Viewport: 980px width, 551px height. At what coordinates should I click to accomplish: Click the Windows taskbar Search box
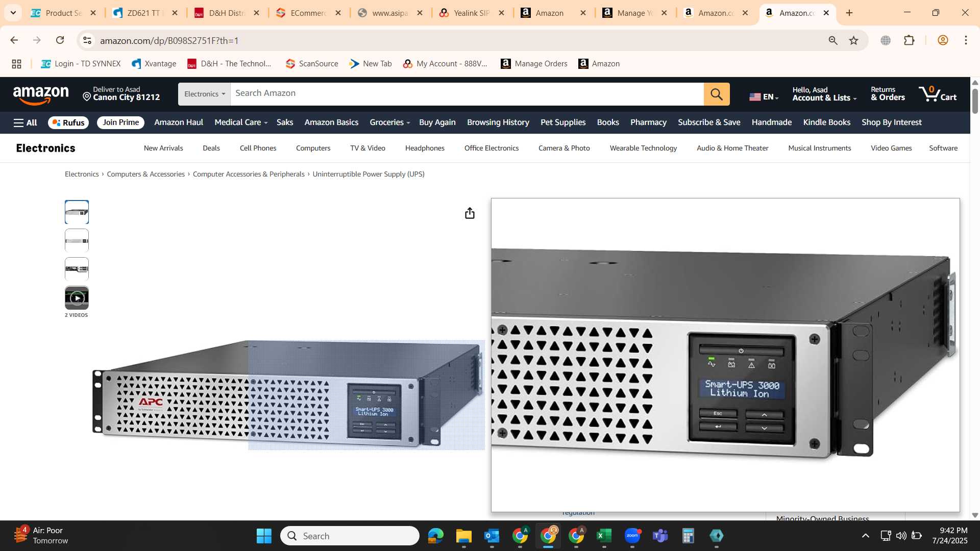tap(350, 536)
